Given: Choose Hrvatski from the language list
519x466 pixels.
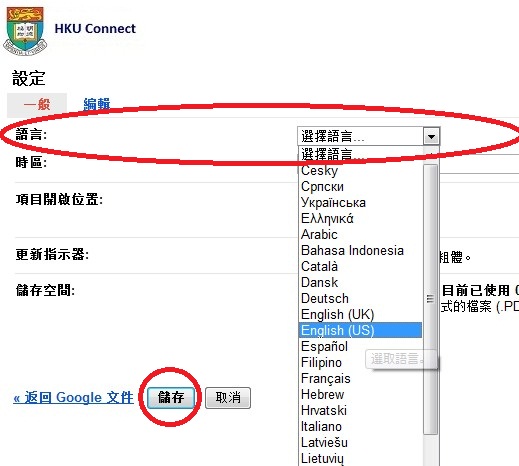Looking at the screenshot, I should pos(360,410).
